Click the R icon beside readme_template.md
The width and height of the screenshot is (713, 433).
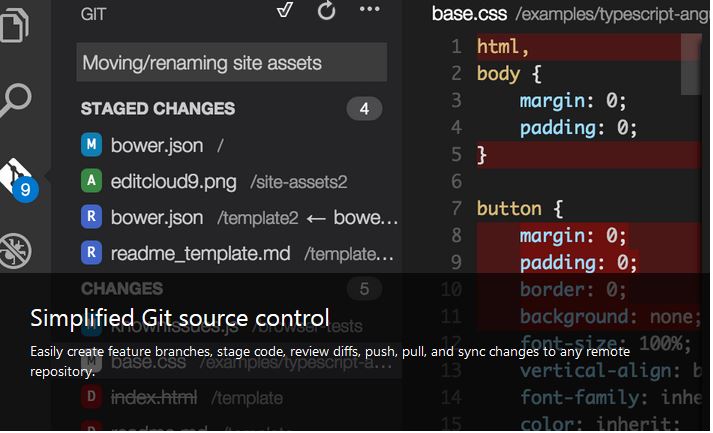pyautogui.click(x=91, y=252)
